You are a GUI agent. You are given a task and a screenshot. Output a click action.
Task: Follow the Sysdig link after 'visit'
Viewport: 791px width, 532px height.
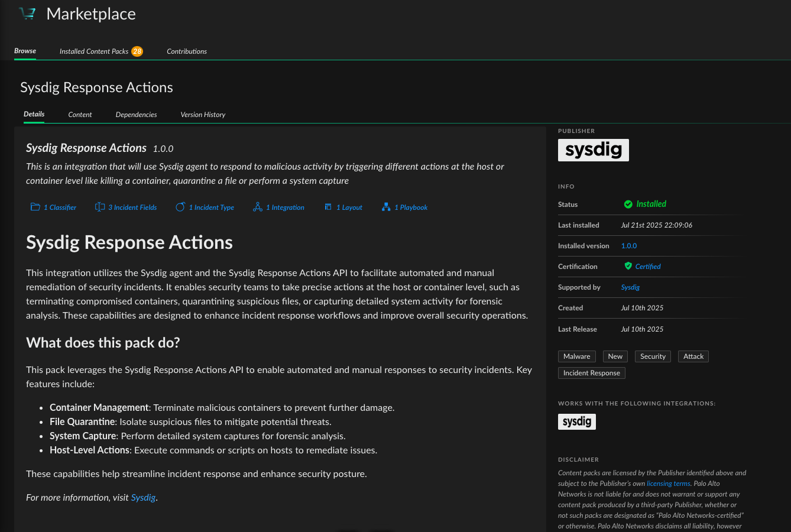143,498
